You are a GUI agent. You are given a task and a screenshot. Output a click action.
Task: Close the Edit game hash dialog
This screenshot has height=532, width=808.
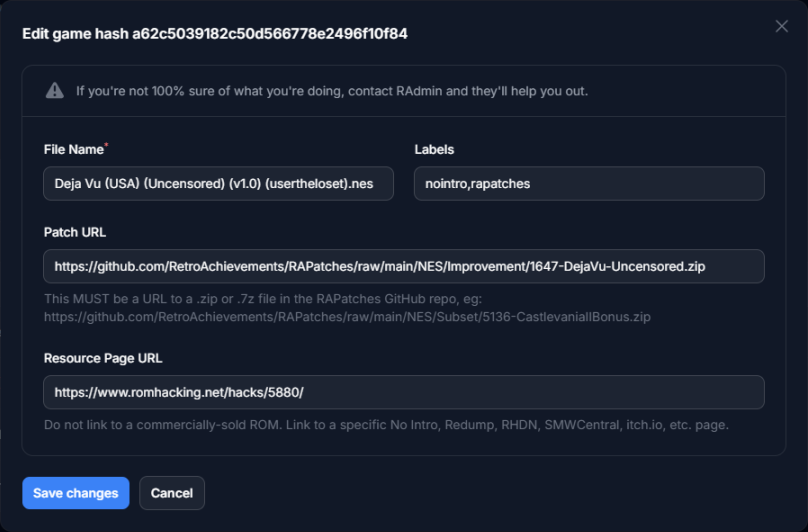tap(782, 26)
